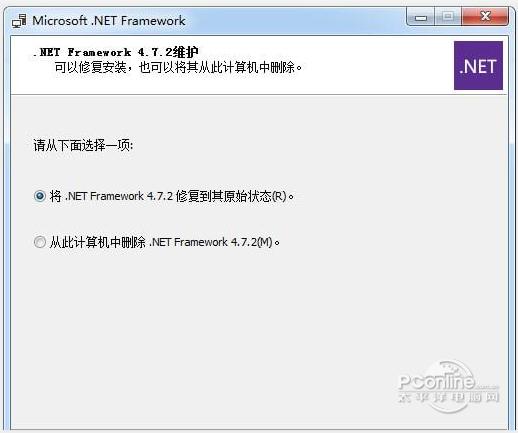The height and width of the screenshot is (433, 518).
Task: Close the .NET Framework setup window
Action: tap(485, 16)
